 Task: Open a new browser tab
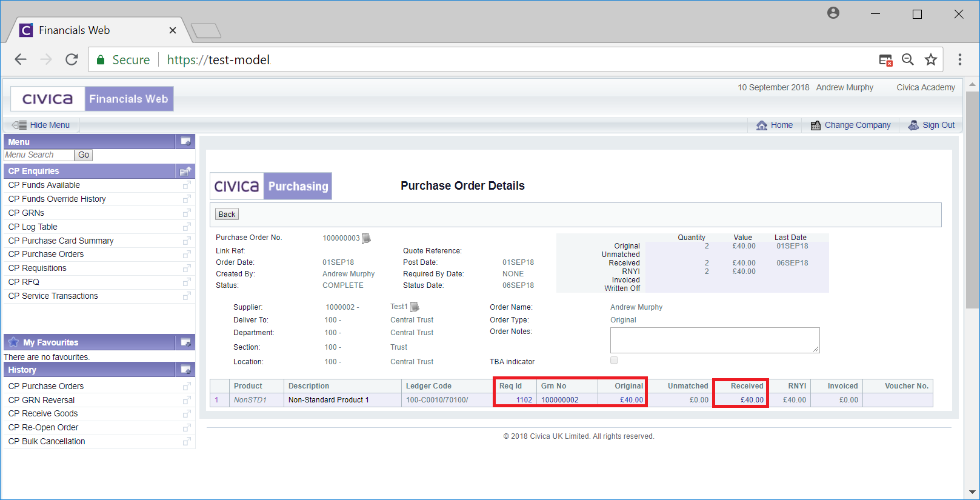pos(206,30)
